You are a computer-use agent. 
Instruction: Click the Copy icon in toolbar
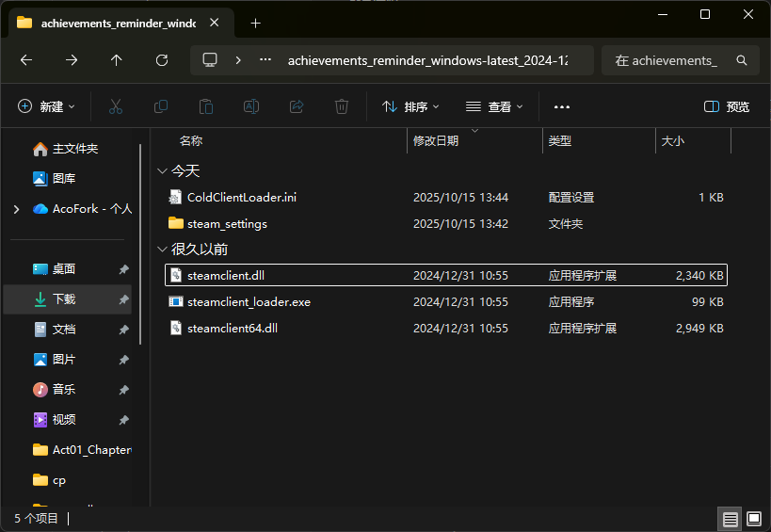click(x=161, y=106)
